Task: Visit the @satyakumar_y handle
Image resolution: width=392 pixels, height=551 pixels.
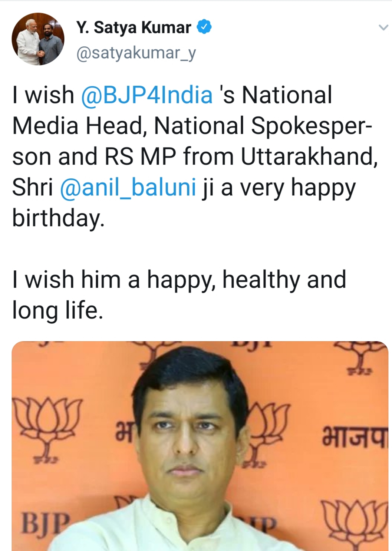Action: point(136,53)
